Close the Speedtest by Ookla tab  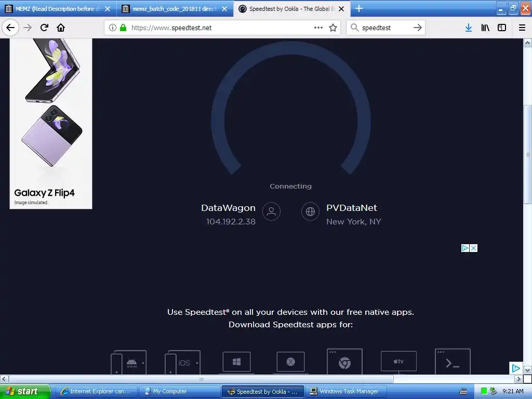(x=341, y=9)
